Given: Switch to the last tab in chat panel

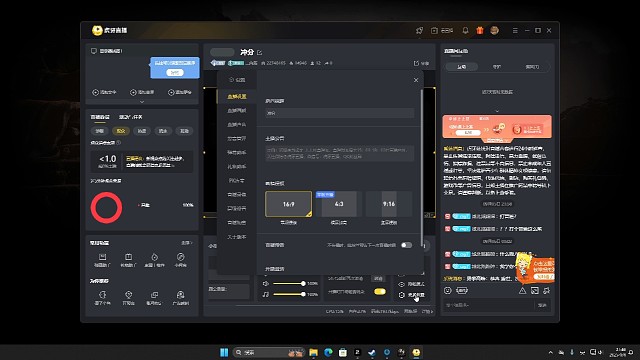Looking at the screenshot, I should pyautogui.click(x=532, y=67).
